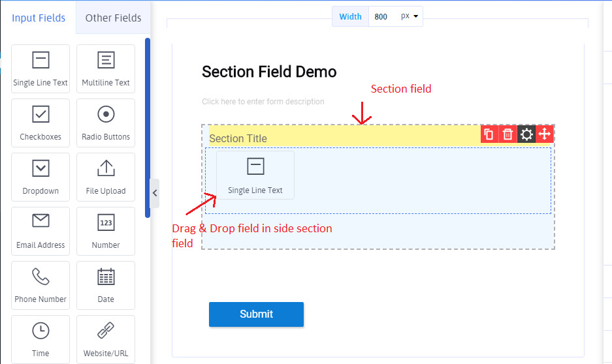Add a Radio Buttons field
Screen dimensions: 612x364
(x=106, y=123)
